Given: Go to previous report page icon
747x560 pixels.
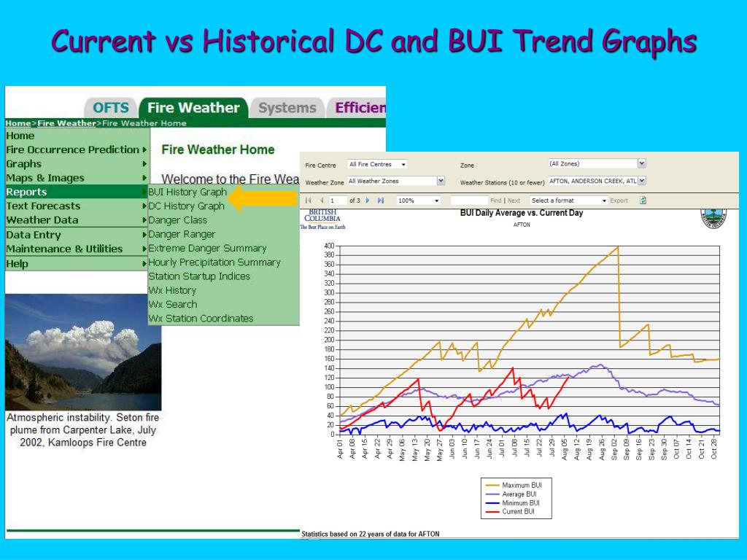Looking at the screenshot, I should (x=322, y=201).
